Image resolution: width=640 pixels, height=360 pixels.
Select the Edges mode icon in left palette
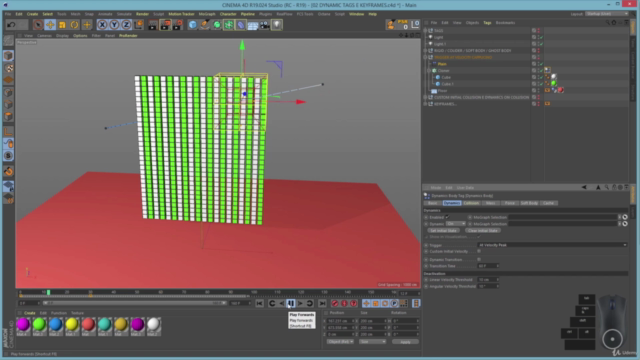point(9,104)
